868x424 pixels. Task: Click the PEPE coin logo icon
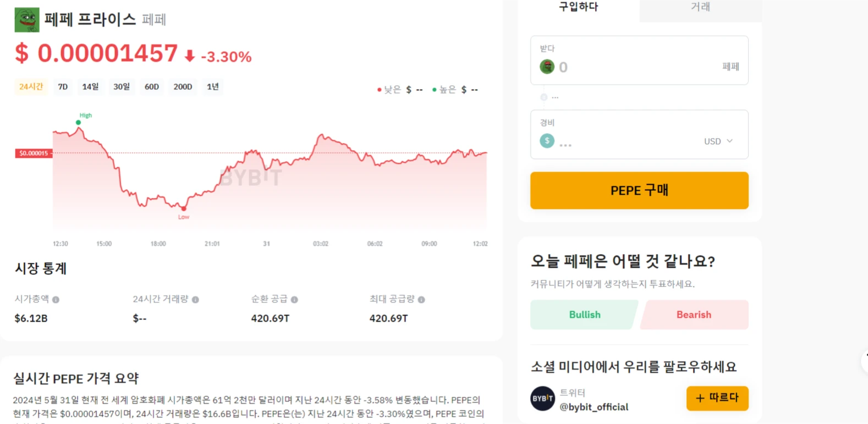point(27,19)
